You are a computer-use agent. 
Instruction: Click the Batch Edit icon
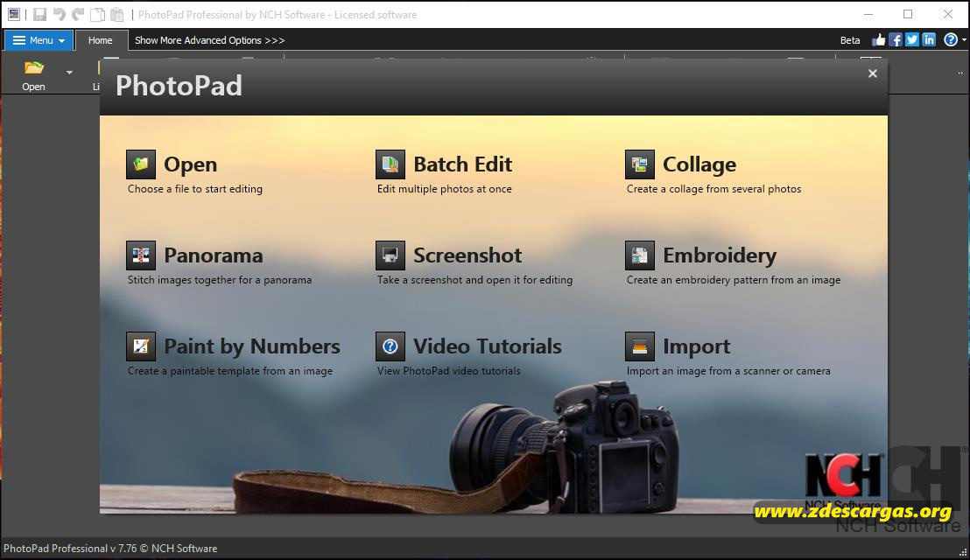[x=390, y=164]
